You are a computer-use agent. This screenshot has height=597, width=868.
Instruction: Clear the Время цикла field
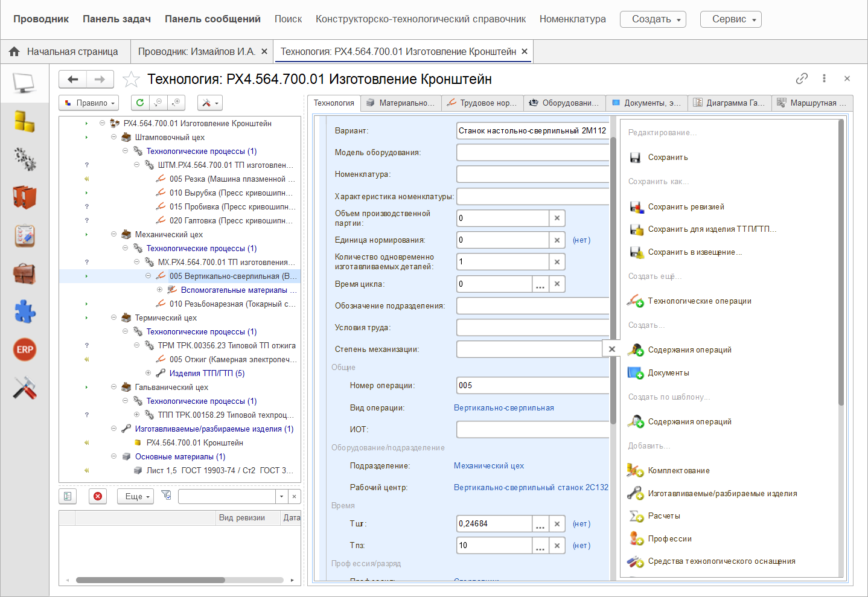pyautogui.click(x=557, y=284)
